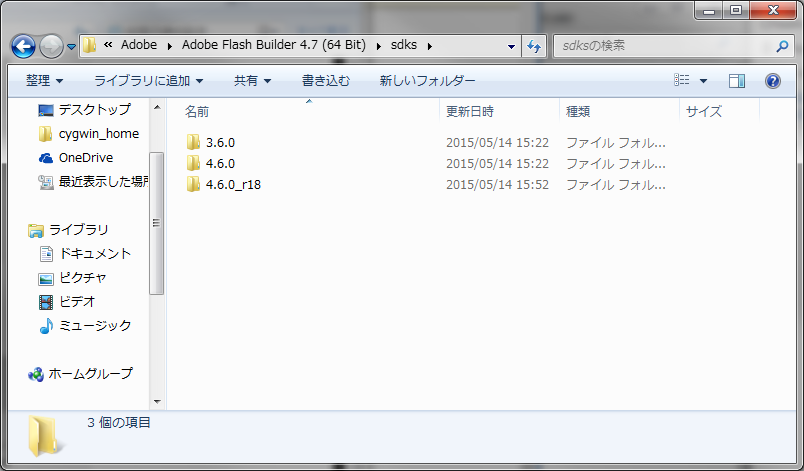Open ピクチャ library

pos(83,278)
